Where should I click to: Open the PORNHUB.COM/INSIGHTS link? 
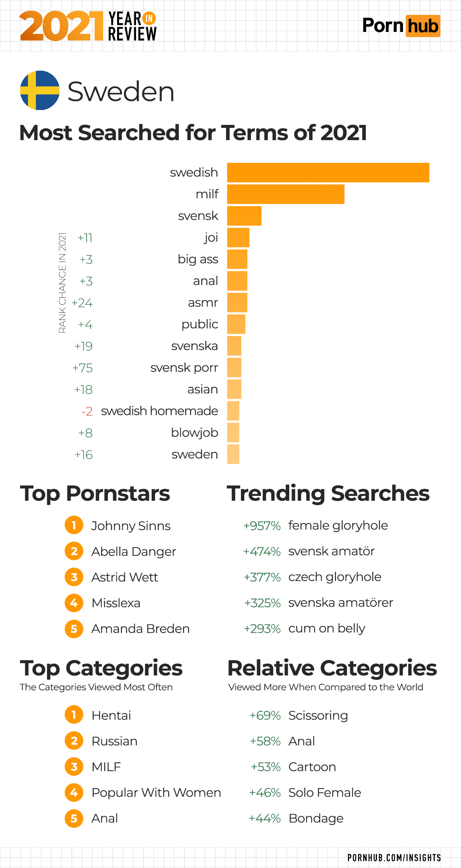point(394,858)
